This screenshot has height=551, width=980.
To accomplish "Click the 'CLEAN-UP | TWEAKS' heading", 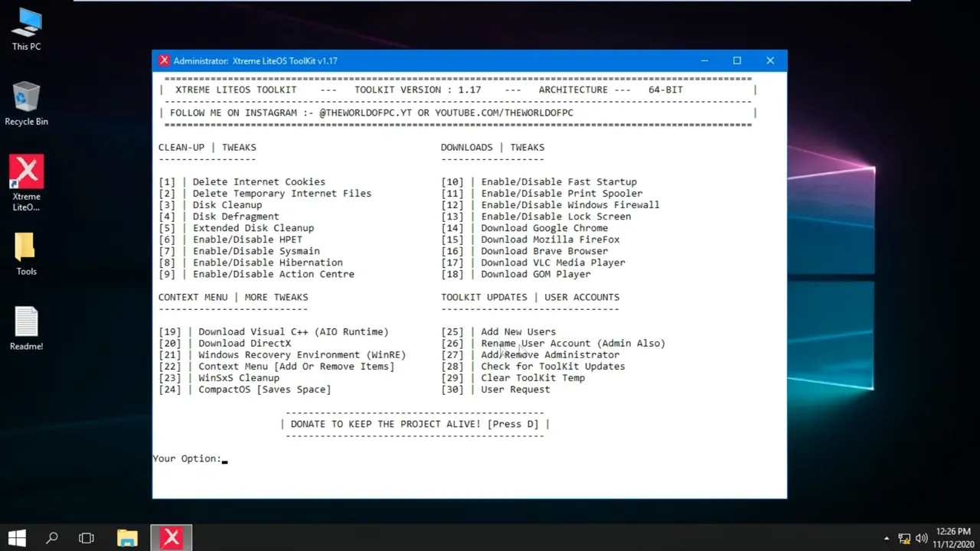I will tap(207, 148).
